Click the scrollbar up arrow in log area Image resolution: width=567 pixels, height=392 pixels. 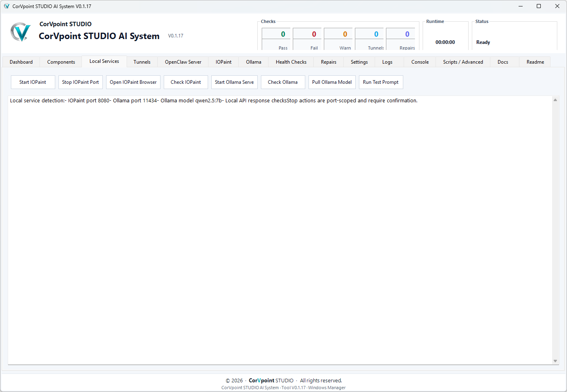555,100
